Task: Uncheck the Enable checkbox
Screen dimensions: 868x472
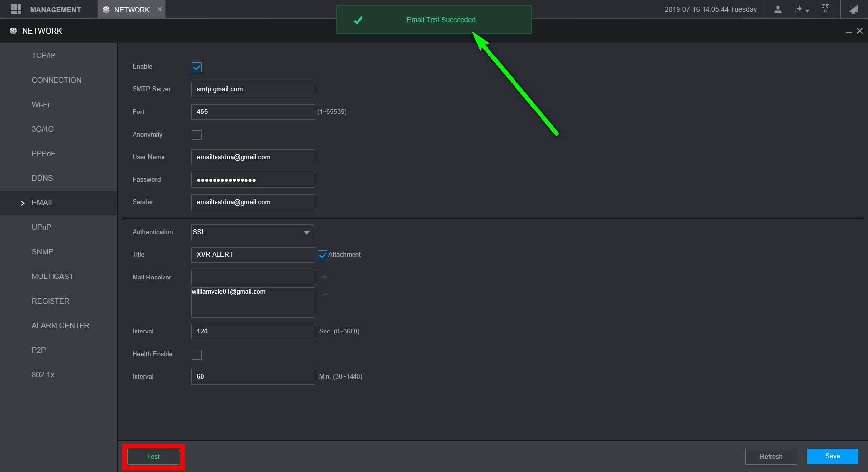Action: [197, 67]
